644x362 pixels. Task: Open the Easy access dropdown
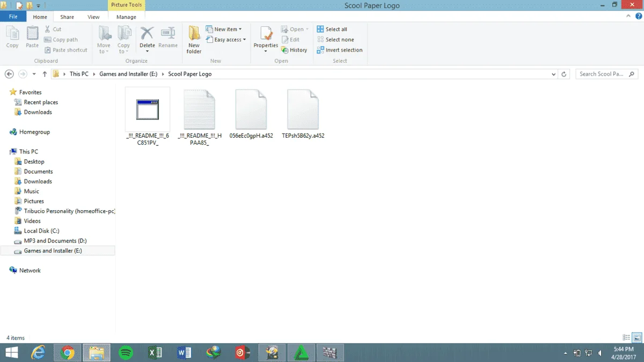(x=226, y=40)
